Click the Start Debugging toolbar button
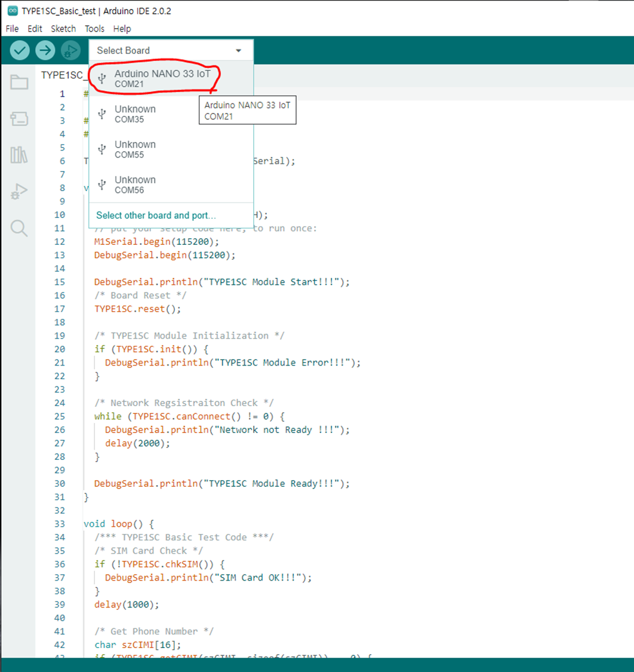 click(70, 51)
